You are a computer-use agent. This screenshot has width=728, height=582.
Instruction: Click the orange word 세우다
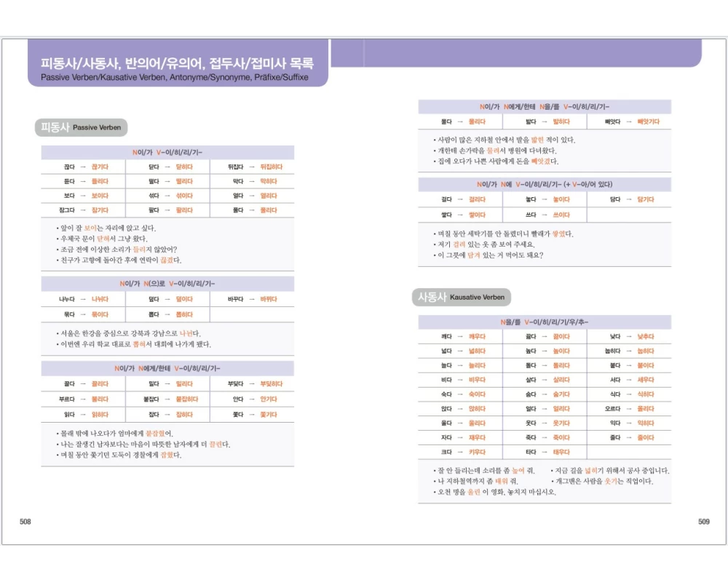tap(646, 380)
